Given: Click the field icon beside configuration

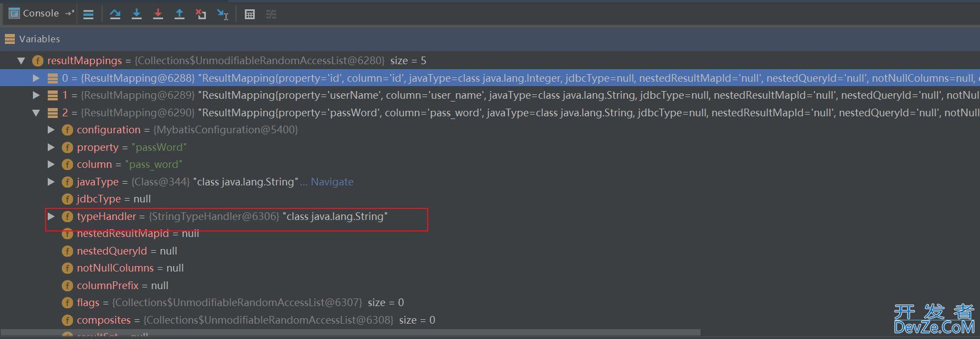Looking at the screenshot, I should click(x=68, y=130).
